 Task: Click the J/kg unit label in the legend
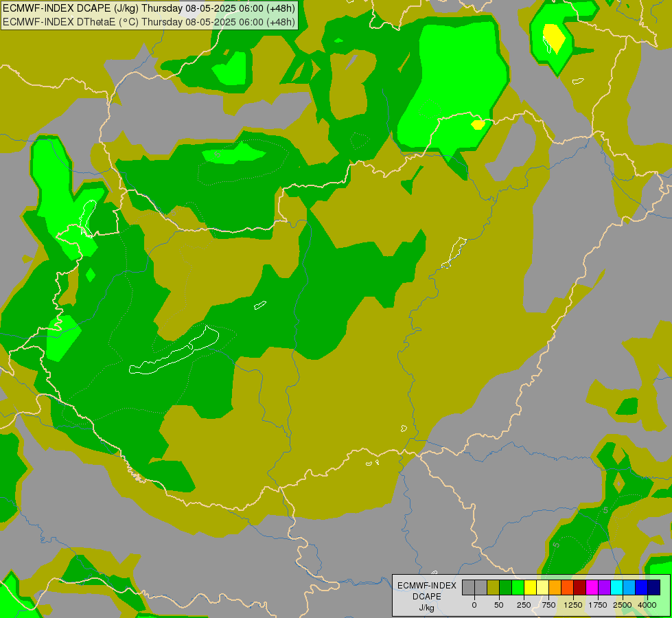pyautogui.click(x=427, y=608)
